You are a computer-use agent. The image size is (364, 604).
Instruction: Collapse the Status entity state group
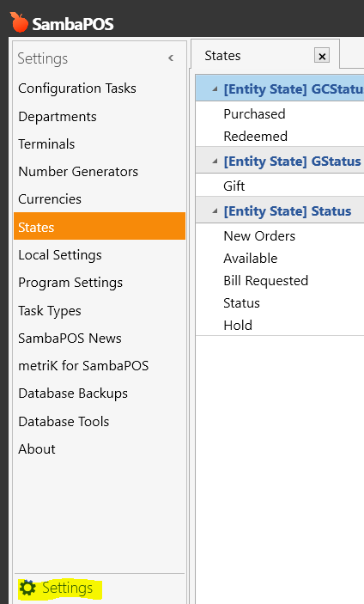[x=215, y=210]
